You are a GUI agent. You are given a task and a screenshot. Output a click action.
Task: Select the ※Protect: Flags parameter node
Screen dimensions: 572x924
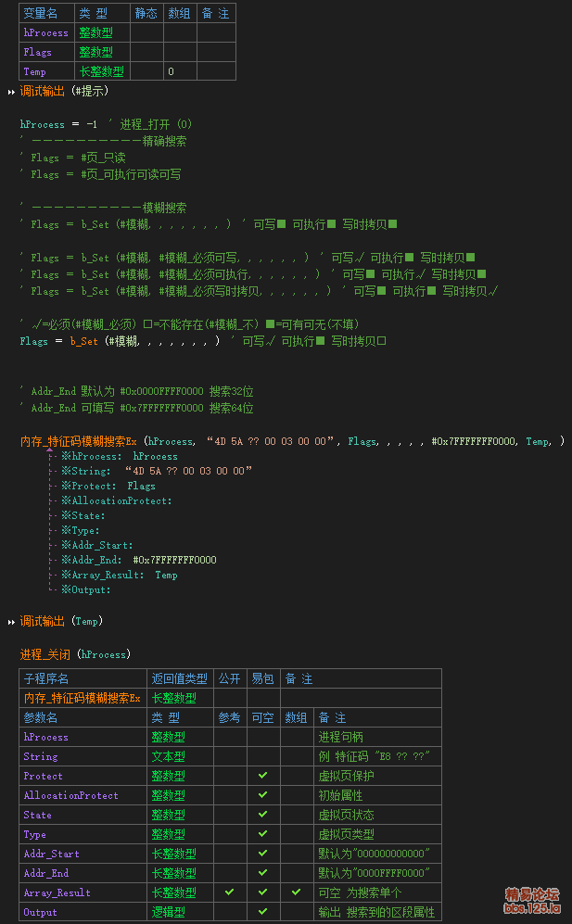(108, 486)
